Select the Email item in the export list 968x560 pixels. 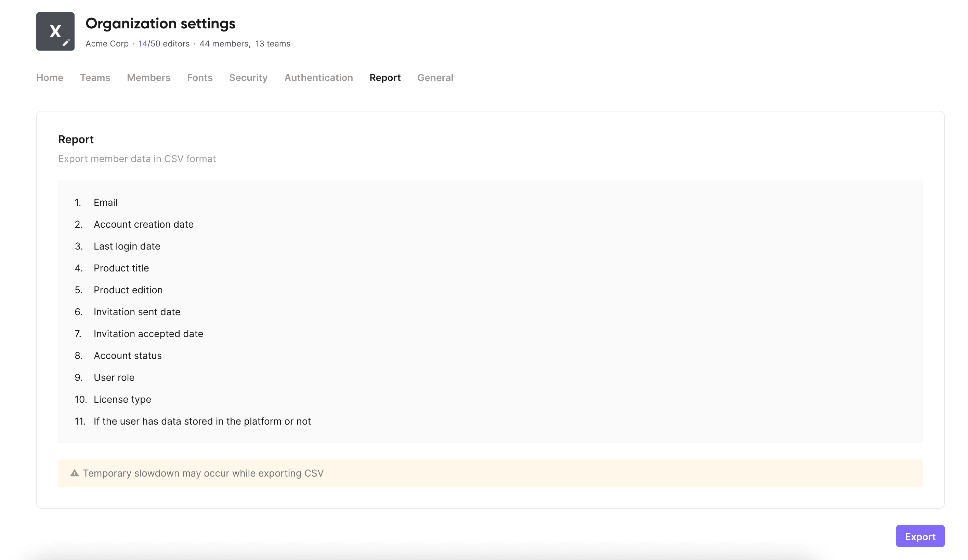[x=105, y=202]
